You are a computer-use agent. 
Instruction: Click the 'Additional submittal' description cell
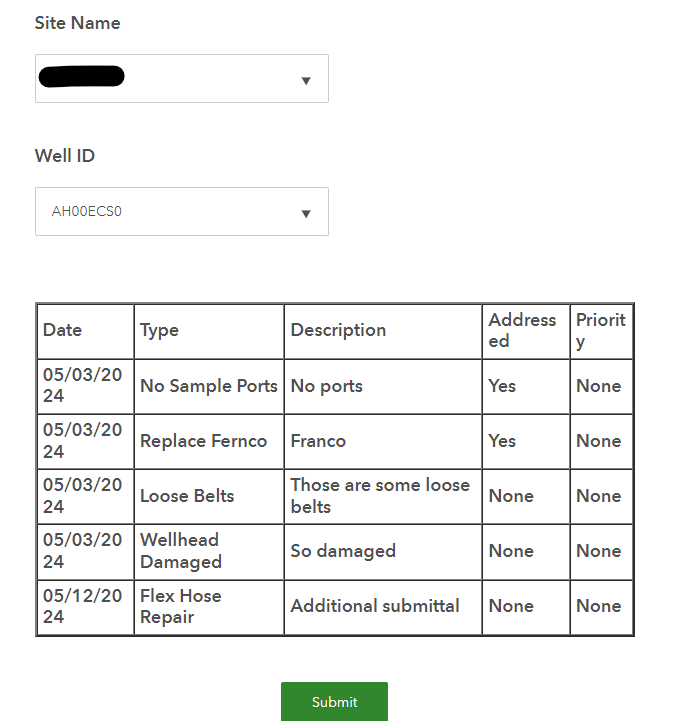[375, 606]
